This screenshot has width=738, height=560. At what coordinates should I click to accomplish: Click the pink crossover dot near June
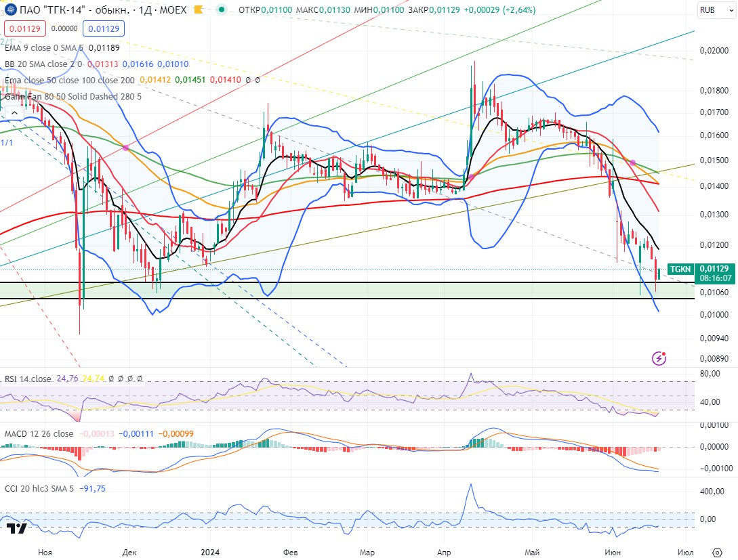point(632,163)
